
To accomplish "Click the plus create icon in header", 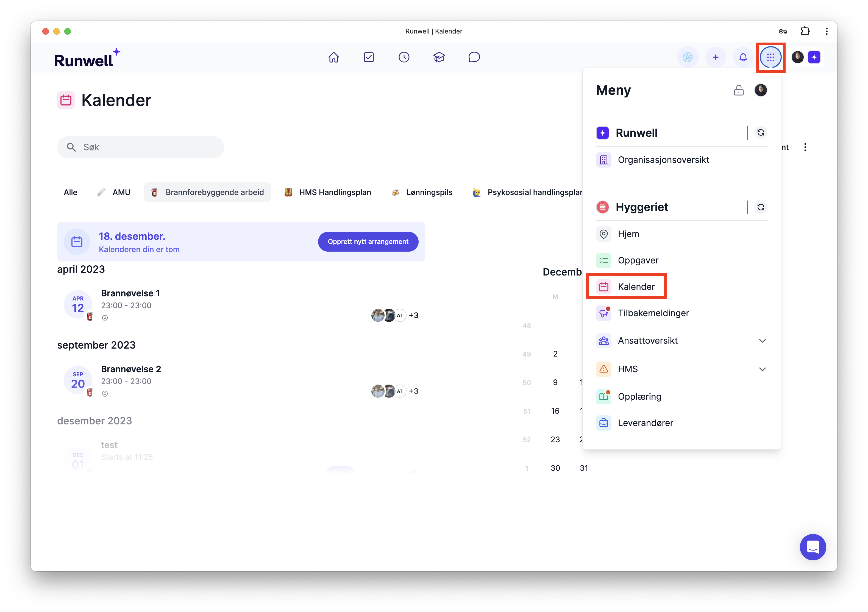I will 716,57.
